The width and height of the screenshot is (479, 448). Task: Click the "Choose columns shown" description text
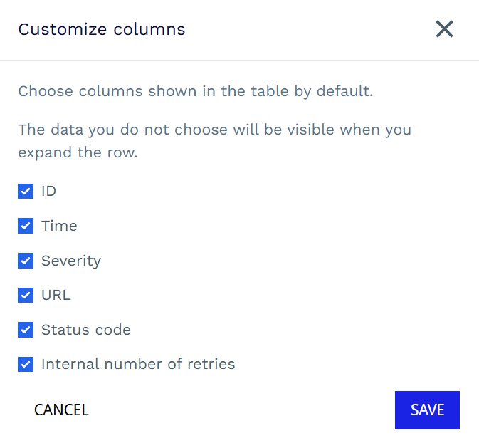click(x=196, y=91)
